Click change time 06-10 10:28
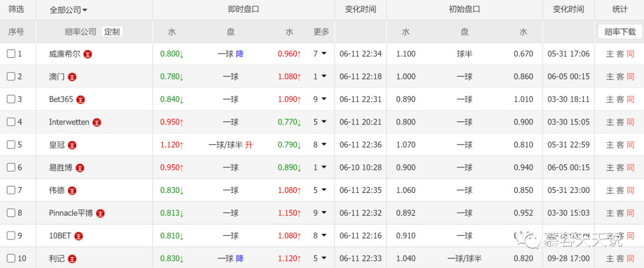This screenshot has height=268, width=644. point(361,167)
